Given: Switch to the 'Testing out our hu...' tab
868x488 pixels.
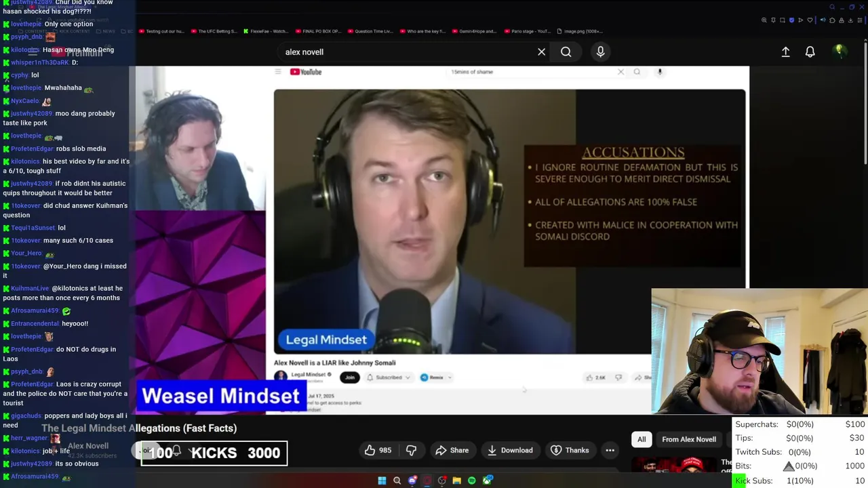Looking at the screenshot, I should [160, 31].
